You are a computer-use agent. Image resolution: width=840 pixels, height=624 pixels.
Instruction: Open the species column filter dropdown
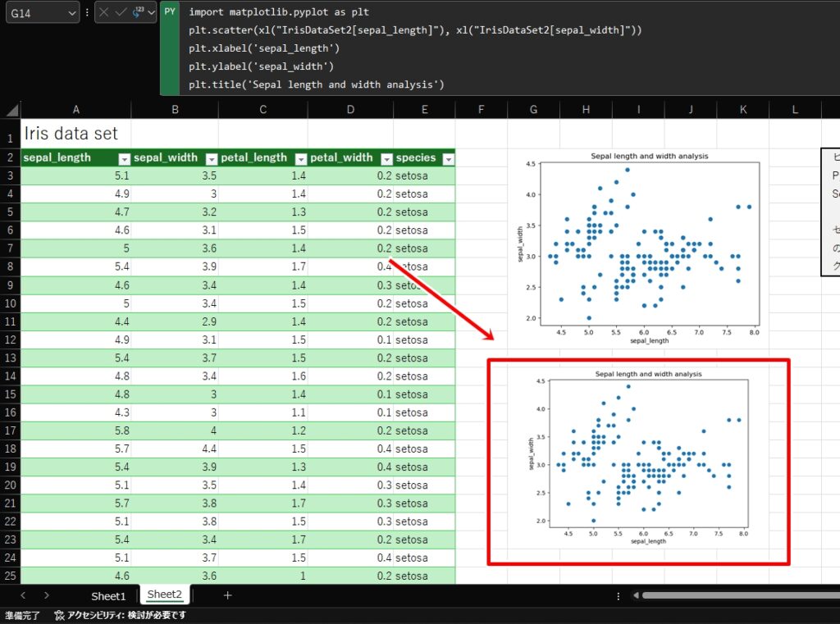pyautogui.click(x=448, y=157)
